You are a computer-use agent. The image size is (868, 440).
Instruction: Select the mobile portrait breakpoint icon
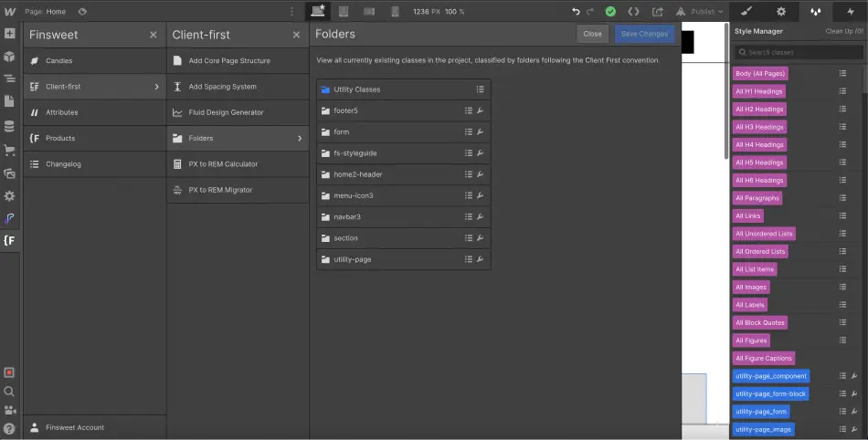(x=395, y=11)
